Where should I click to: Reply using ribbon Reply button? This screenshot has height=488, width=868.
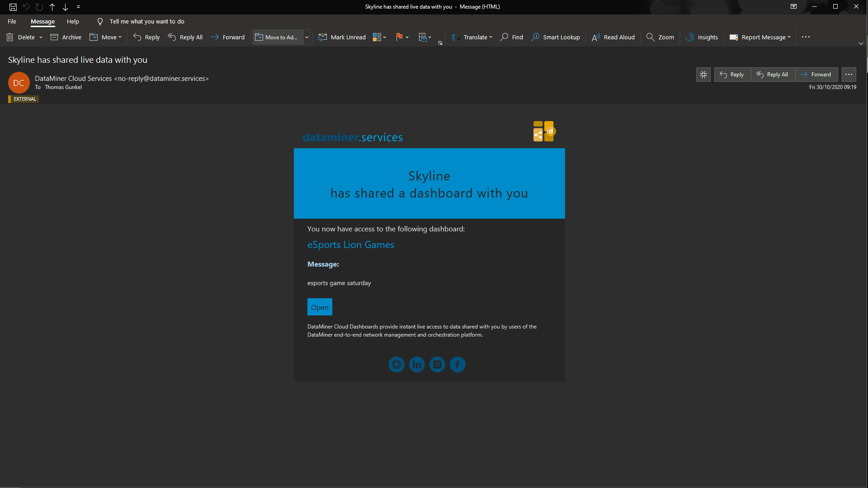146,37
